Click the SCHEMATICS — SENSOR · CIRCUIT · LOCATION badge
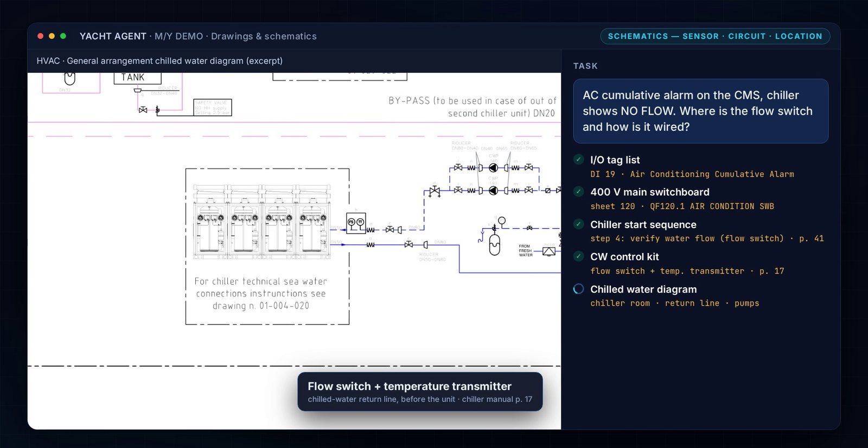The width and height of the screenshot is (868, 448). point(715,36)
